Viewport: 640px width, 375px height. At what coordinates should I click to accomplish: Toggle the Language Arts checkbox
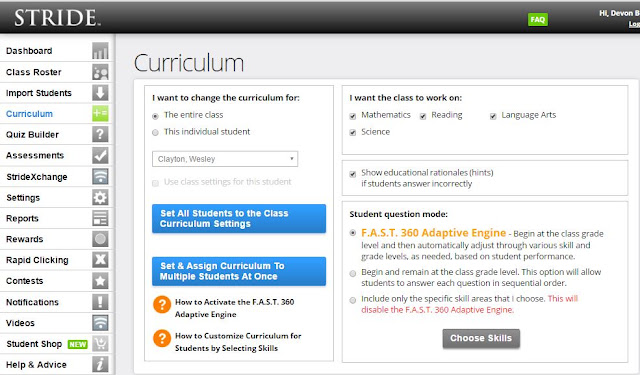493,116
